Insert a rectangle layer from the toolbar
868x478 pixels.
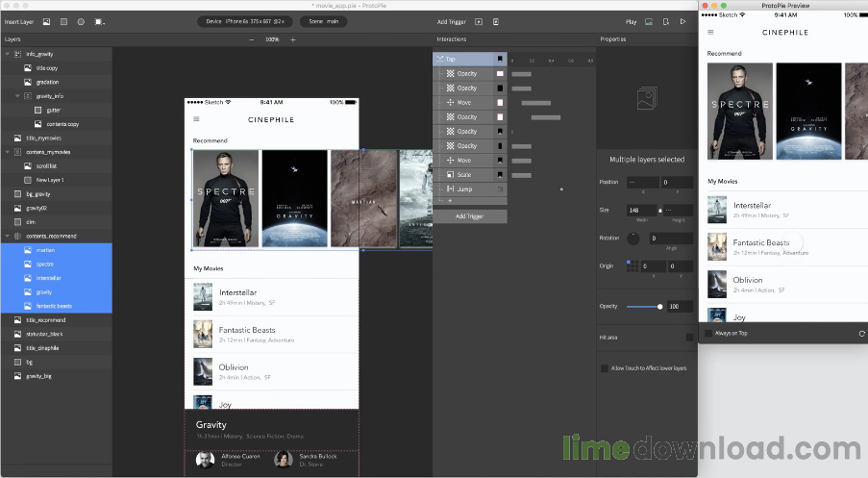pos(63,21)
